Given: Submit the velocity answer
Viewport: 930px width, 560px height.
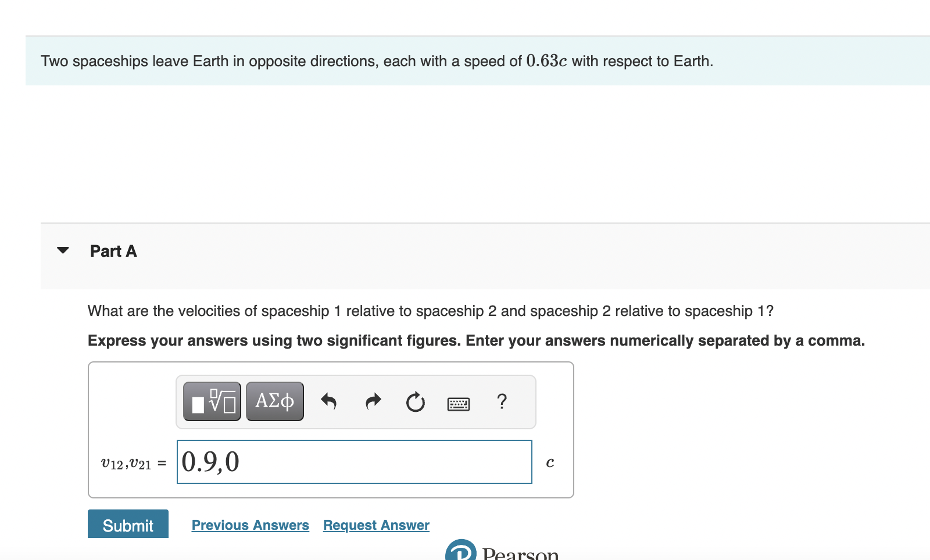Looking at the screenshot, I should [127, 525].
